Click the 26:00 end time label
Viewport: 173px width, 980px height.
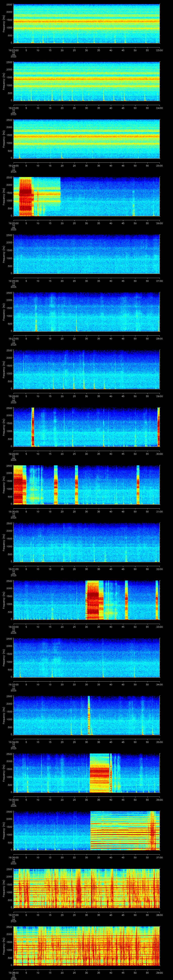[x=159, y=223]
